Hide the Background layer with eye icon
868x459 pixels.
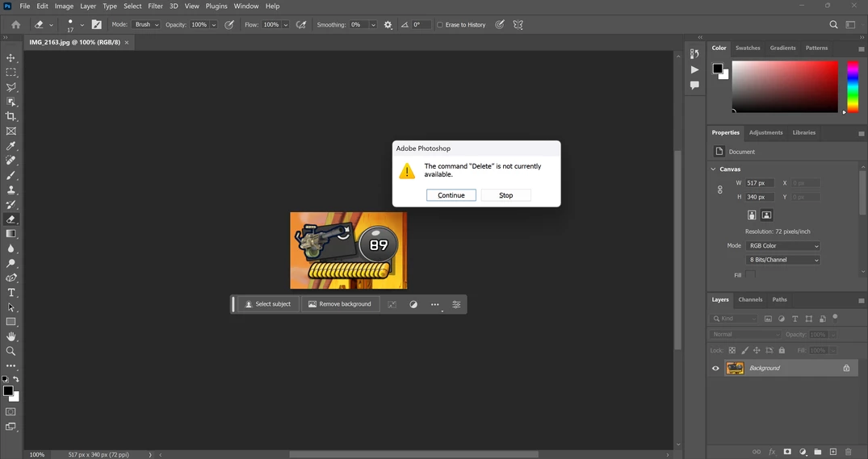coord(715,369)
